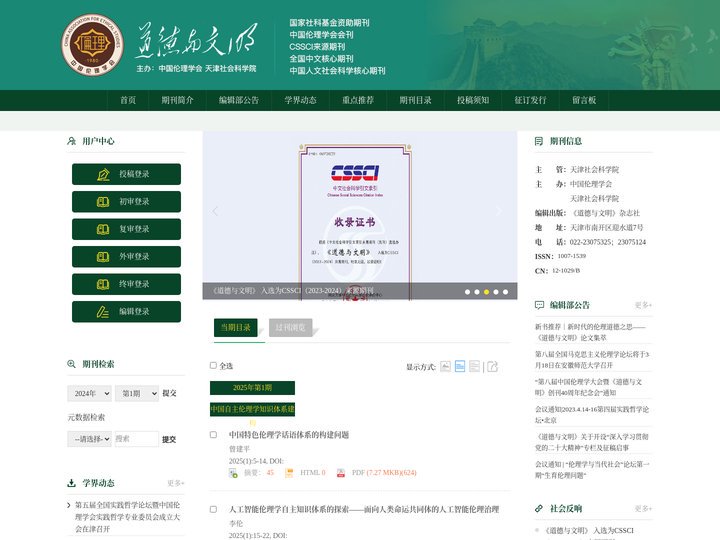Viewport: 720px width, 540px height.
Task: Select fourth carousel dot indicator
Action: [496, 292]
